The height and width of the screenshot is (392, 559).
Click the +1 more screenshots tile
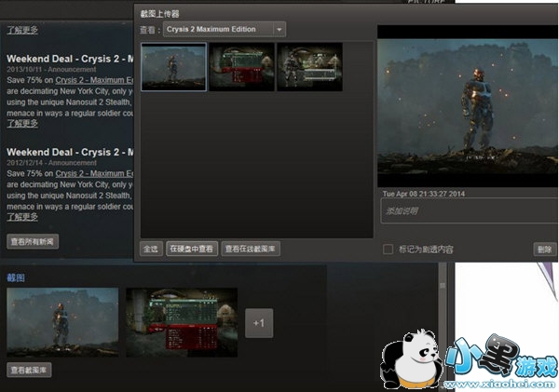click(259, 323)
